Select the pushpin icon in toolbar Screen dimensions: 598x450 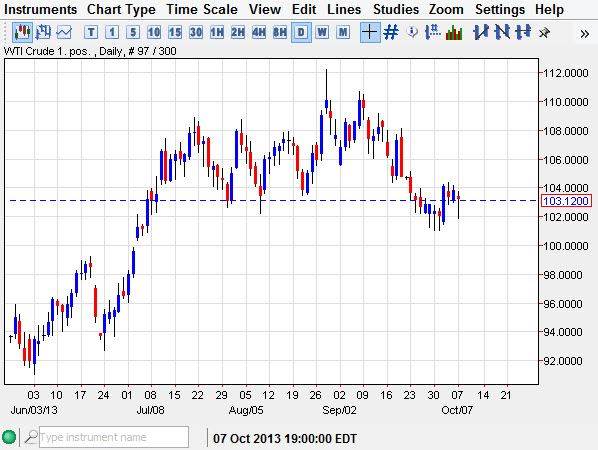(544, 33)
